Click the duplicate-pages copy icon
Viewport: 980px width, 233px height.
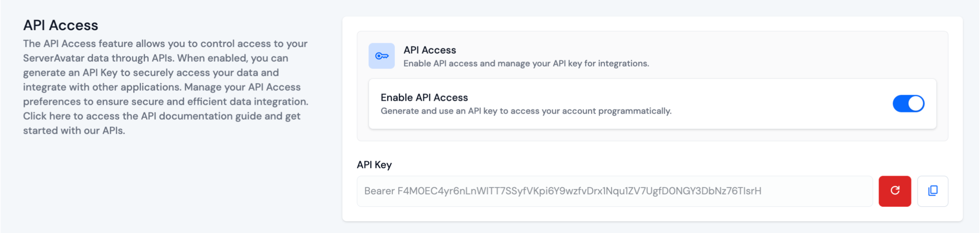(x=932, y=191)
